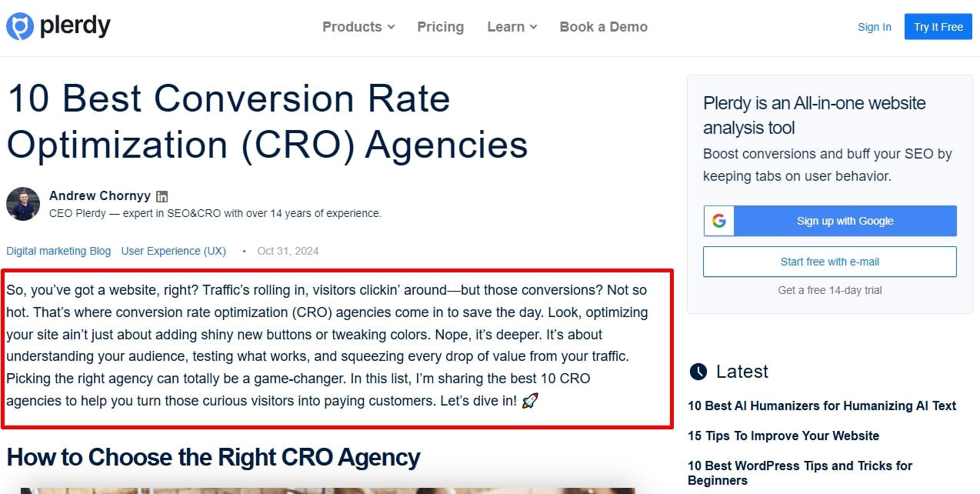
Task: Open 15 Tips To Improve Your Website
Action: [782, 436]
